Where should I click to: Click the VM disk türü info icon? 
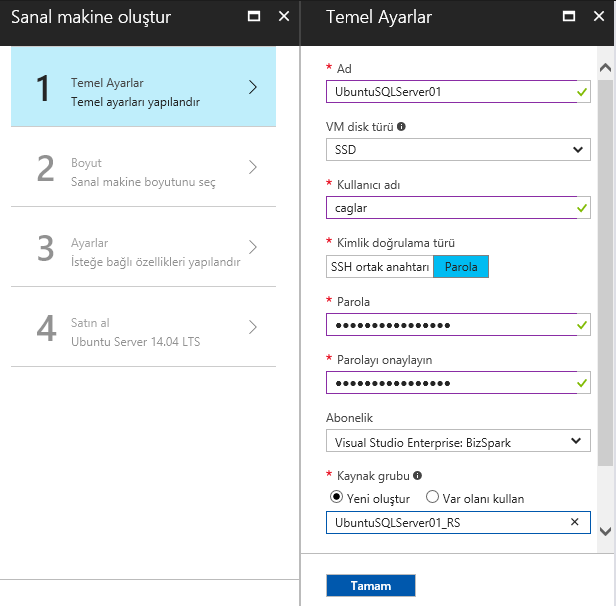[x=401, y=126]
